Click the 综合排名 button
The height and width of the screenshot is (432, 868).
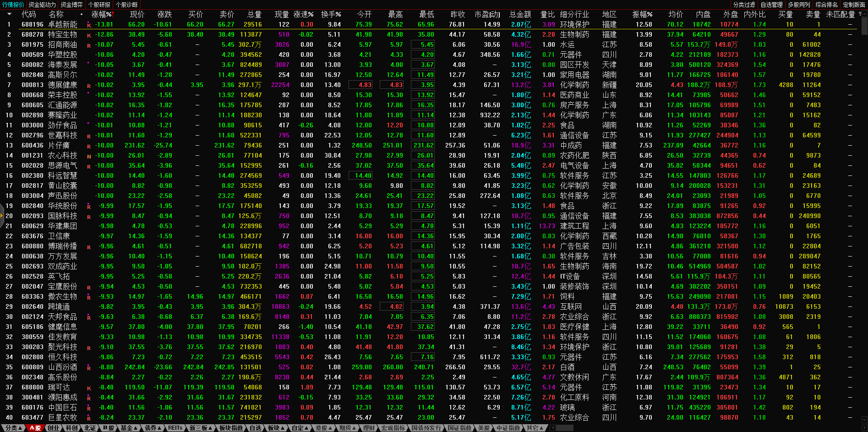[826, 5]
